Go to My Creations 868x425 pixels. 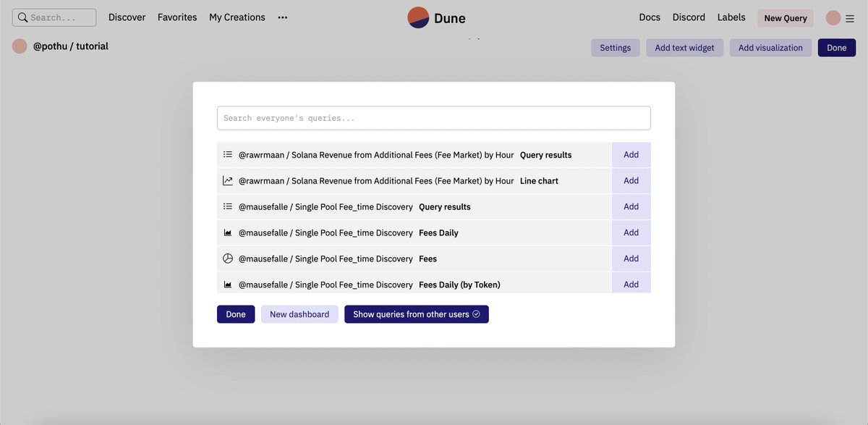237,17
